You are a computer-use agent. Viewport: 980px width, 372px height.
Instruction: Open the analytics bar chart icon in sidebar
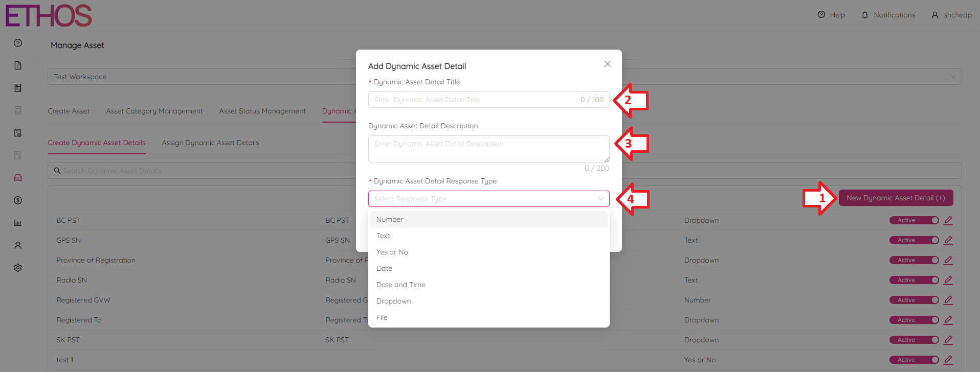coord(18,223)
